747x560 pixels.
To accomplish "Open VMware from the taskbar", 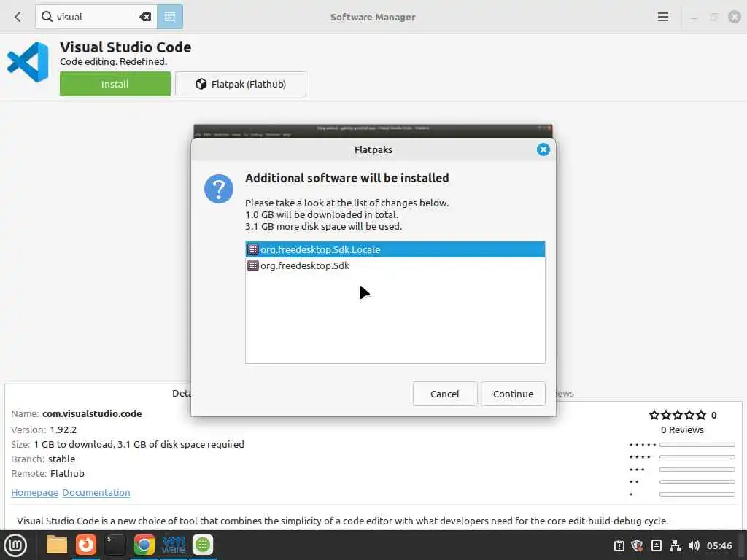I will tap(174, 545).
